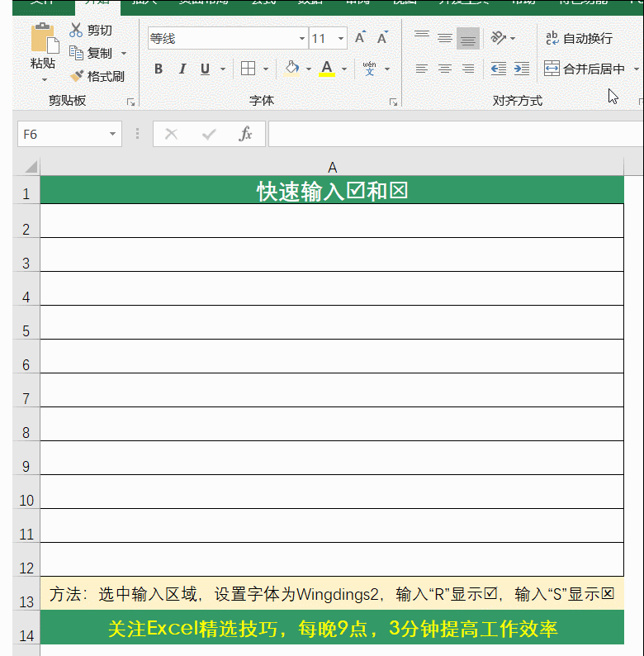Apply the Borders grid icon
Screen dimensions: 644x656
pos(248,69)
